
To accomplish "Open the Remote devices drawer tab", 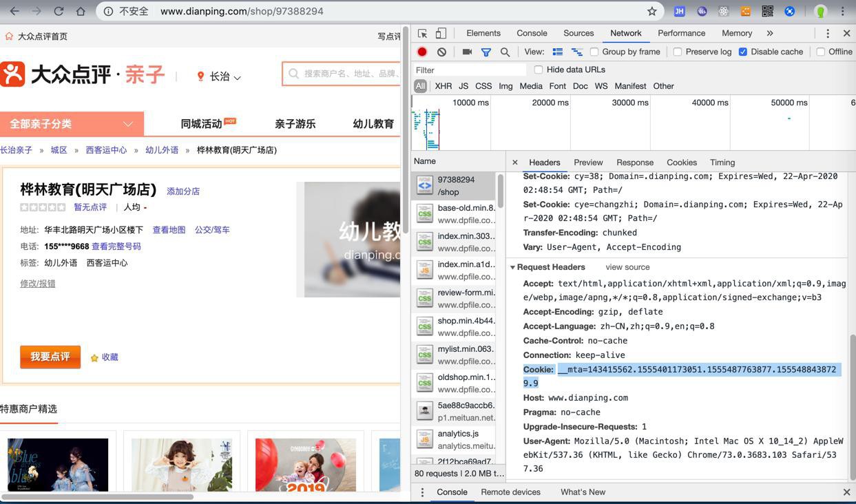I will [510, 492].
